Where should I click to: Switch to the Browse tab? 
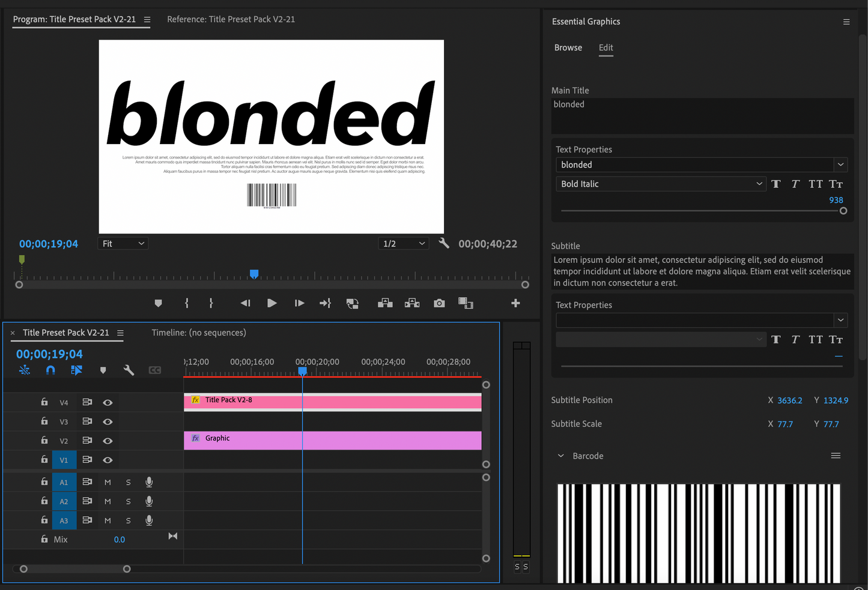[x=568, y=48]
